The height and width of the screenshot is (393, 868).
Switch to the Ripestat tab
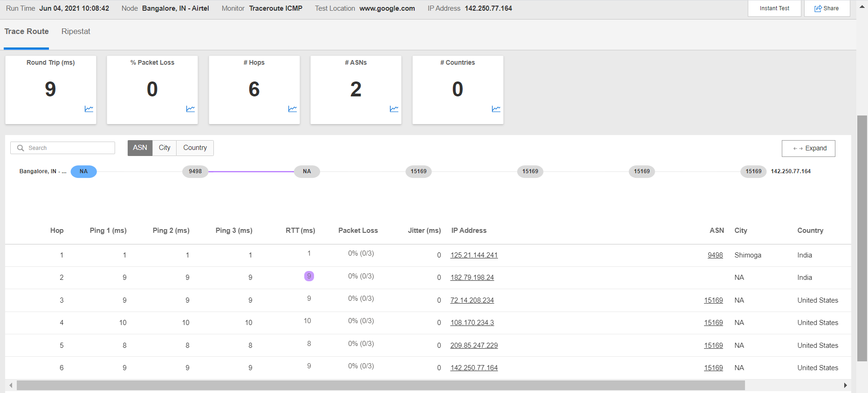point(76,32)
